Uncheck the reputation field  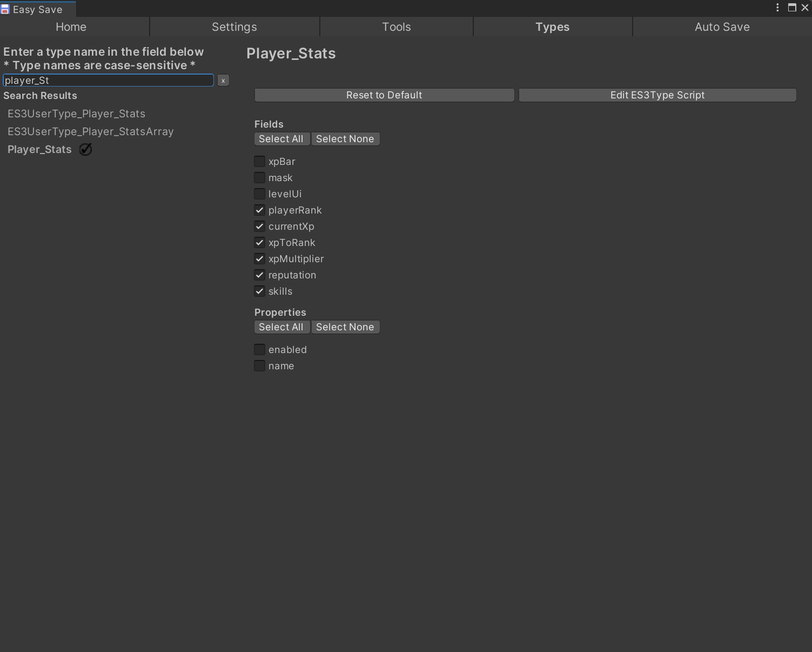[259, 275]
